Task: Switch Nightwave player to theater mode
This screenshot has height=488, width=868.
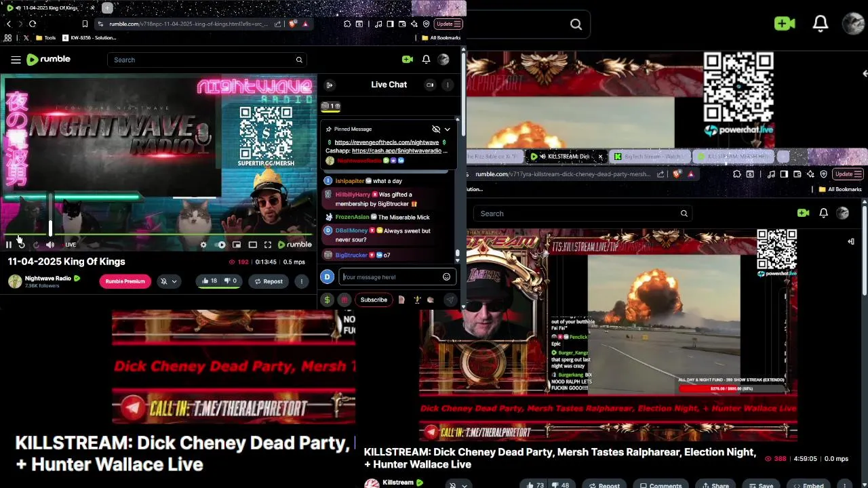Action: click(252, 245)
